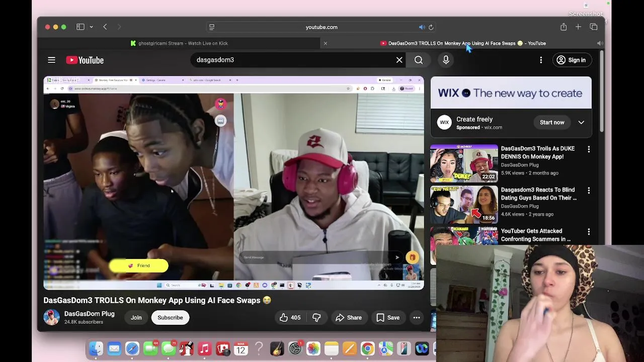Open the Safari share sheet
Image resolution: width=644 pixels, height=362 pixels.
563,27
